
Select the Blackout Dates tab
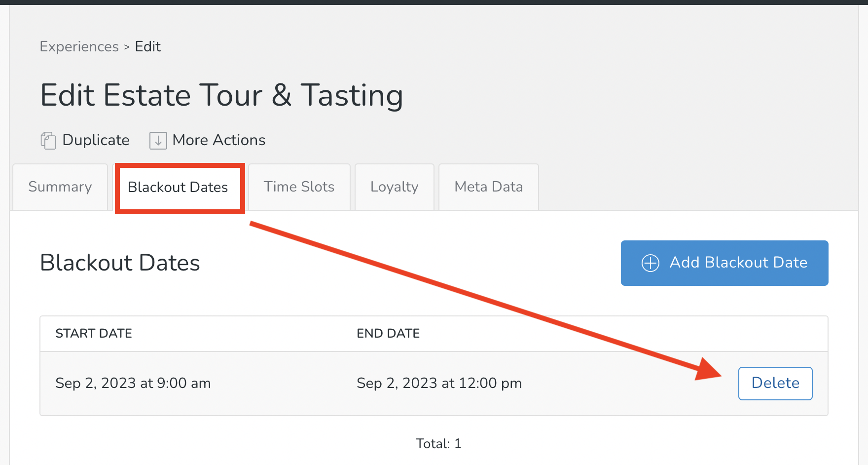pos(178,188)
